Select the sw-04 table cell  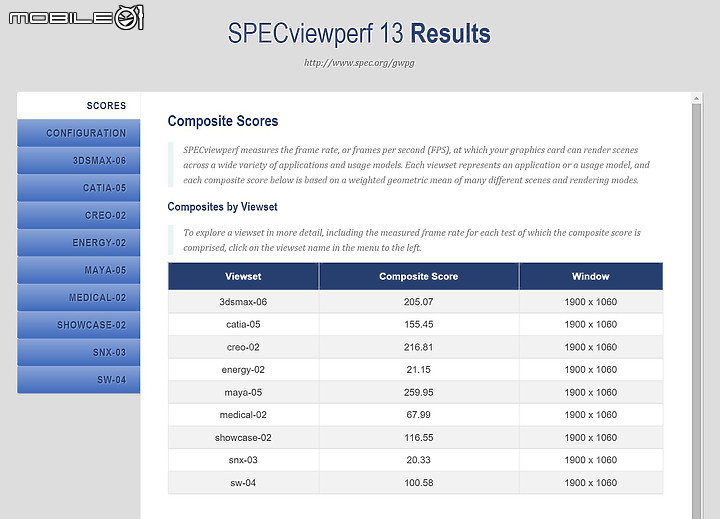243,483
